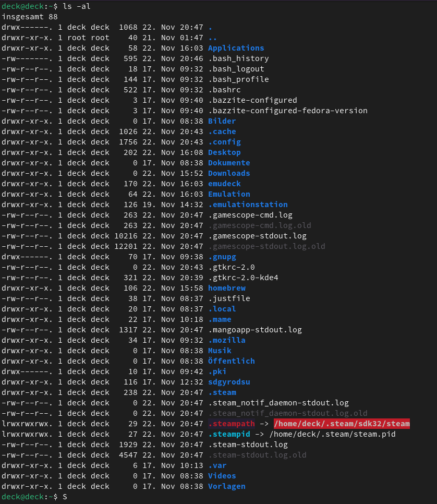Click the emudeck directory name
This screenshot has width=437, height=504.
[x=224, y=184]
